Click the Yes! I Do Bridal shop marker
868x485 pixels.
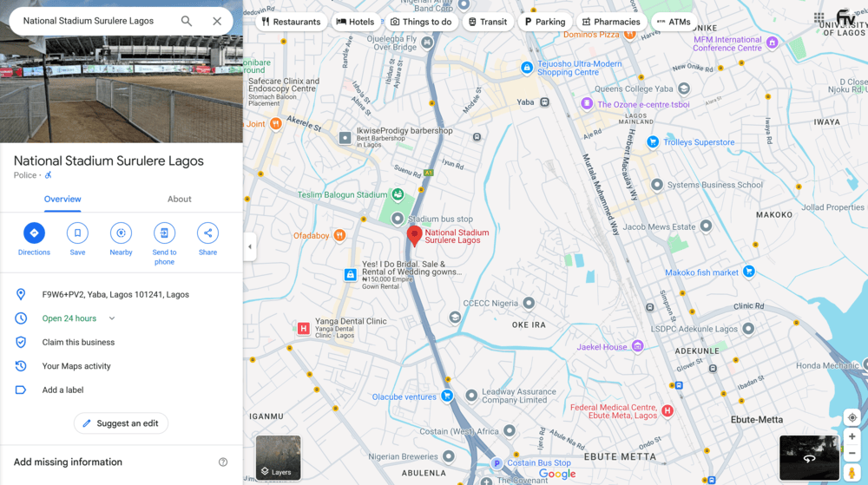(351, 275)
